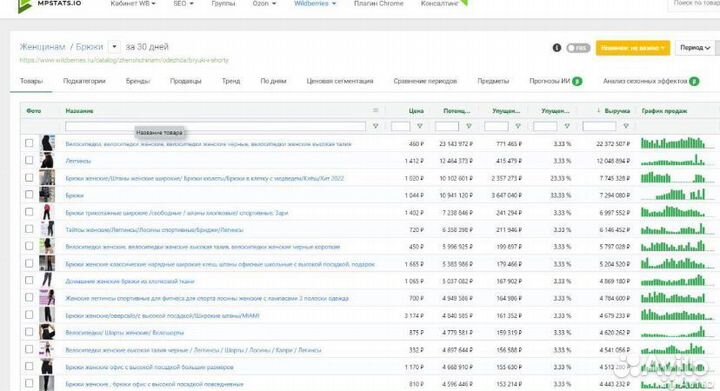Viewport: 720px width, 391px height.
Task: Switch to the Ценовая сегментация tab
Action: (x=340, y=81)
